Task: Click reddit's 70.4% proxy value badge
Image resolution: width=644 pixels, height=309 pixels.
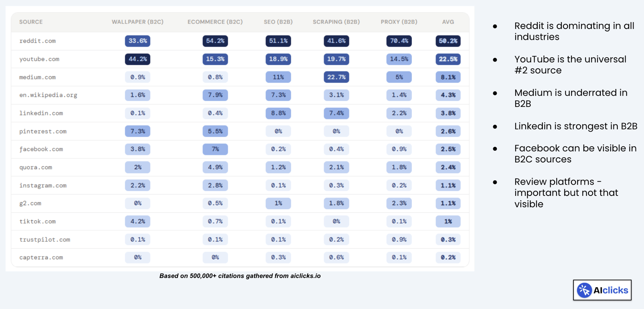Action: pyautogui.click(x=399, y=41)
